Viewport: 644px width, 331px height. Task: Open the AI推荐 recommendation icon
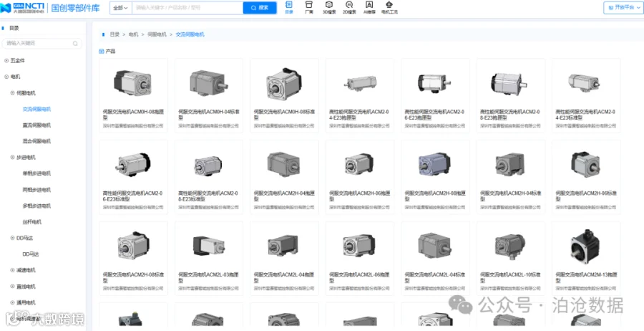tap(369, 7)
